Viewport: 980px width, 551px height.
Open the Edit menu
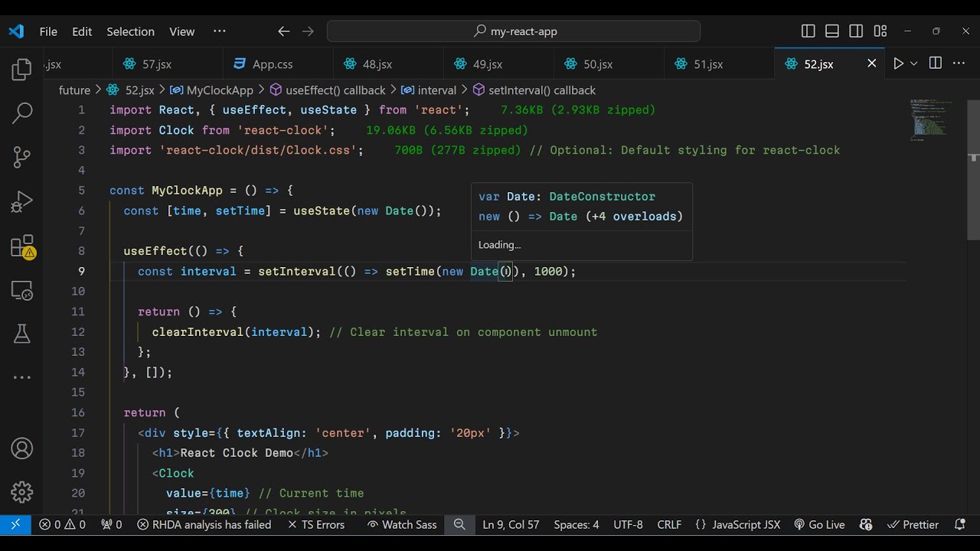pos(82,31)
